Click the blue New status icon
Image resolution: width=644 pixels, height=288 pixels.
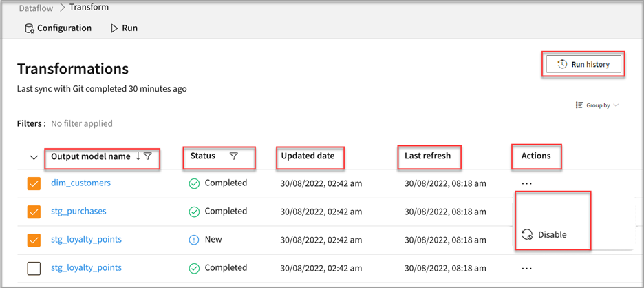click(194, 240)
